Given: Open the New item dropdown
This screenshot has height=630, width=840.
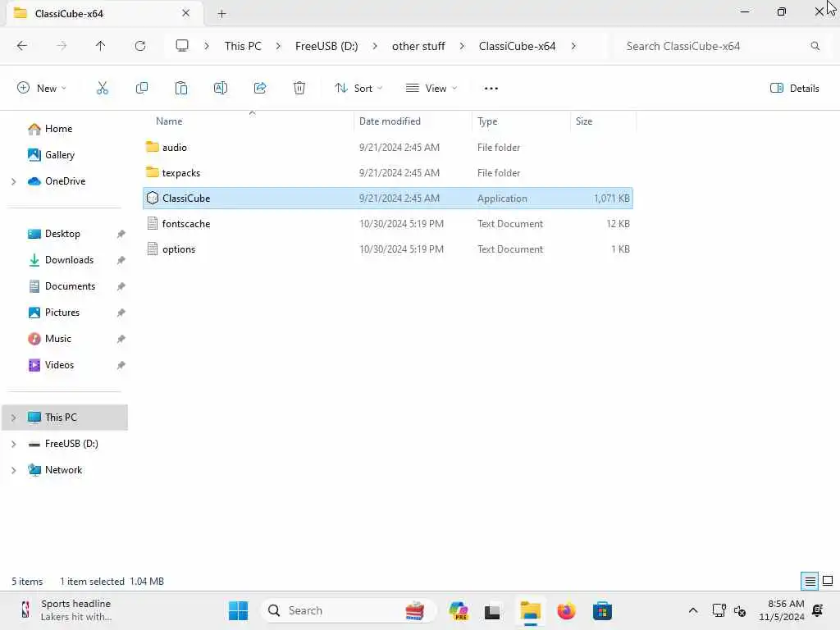Looking at the screenshot, I should 42,89.
